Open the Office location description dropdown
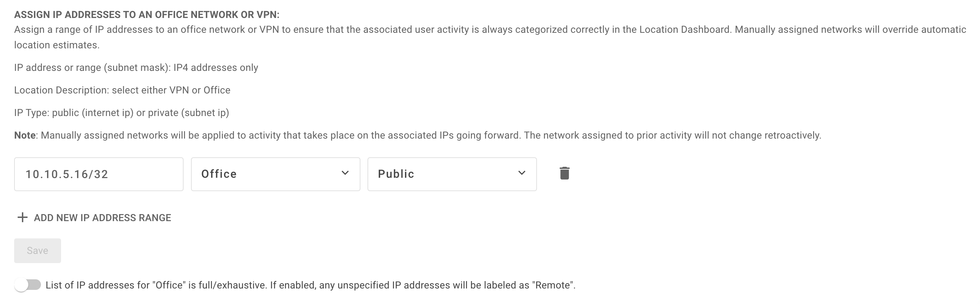The image size is (980, 304). point(275,174)
